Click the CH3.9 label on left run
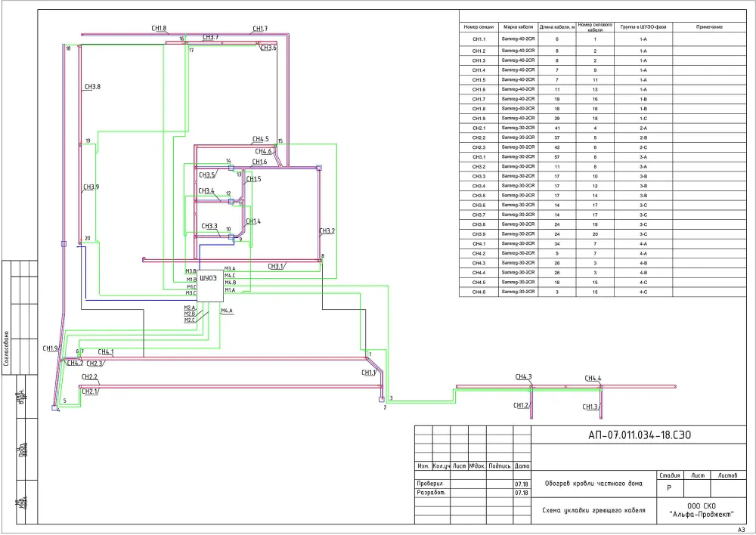This screenshot has height=535, width=756. pos(91,187)
